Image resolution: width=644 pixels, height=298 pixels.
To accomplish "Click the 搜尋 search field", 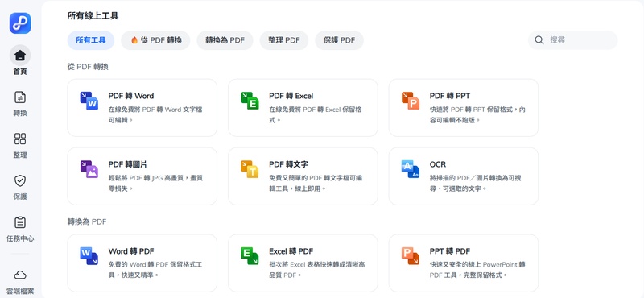I will [573, 40].
